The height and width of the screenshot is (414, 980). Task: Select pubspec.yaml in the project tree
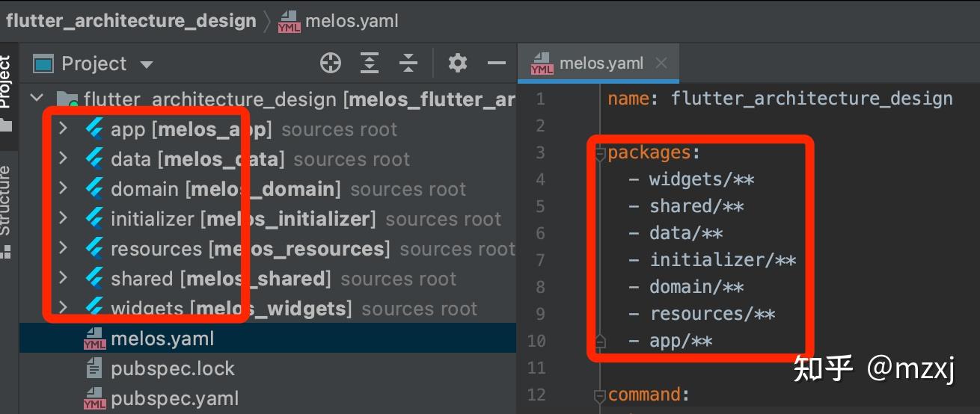pyautogui.click(x=174, y=398)
